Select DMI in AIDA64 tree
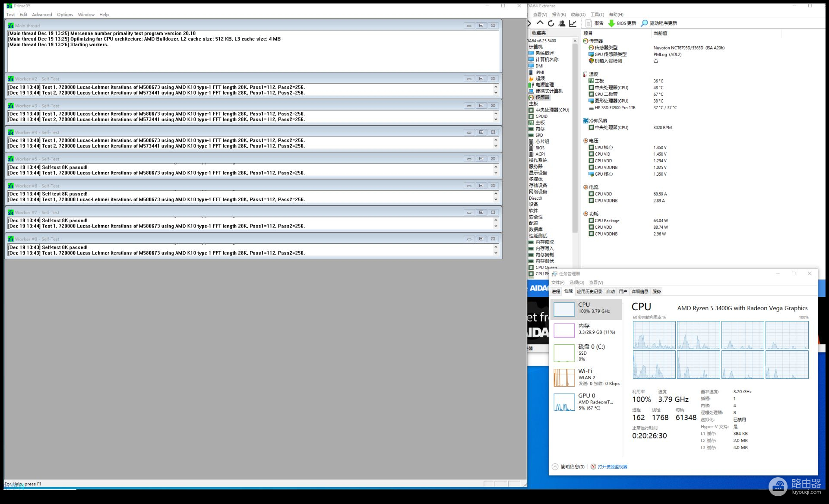Screen dimensions: 829x504 (x=539, y=66)
